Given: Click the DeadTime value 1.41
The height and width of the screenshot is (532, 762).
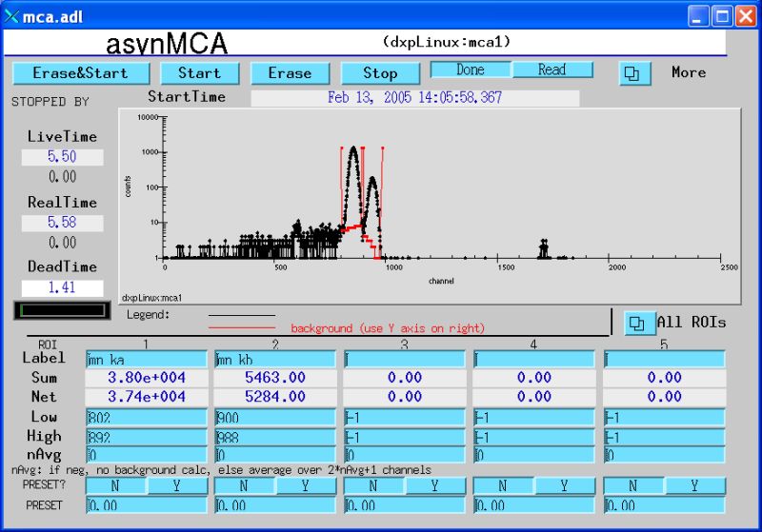Looking at the screenshot, I should tap(62, 287).
